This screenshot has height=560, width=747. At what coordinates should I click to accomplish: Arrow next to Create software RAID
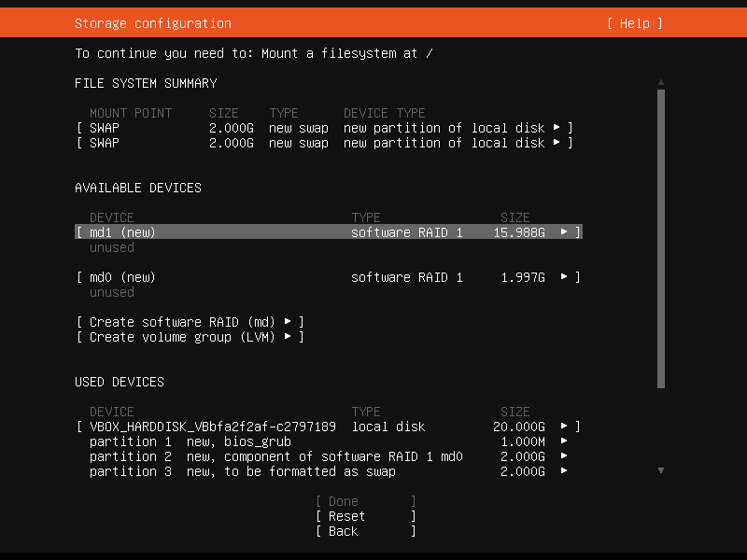(288, 321)
